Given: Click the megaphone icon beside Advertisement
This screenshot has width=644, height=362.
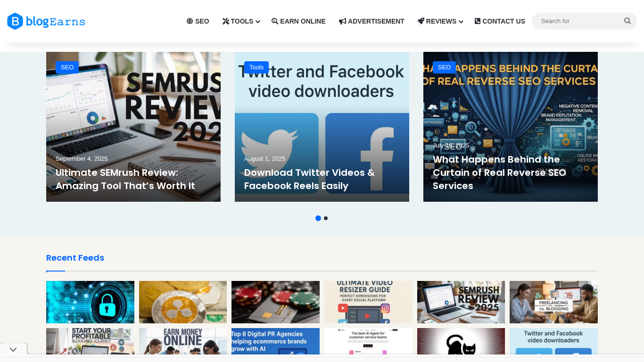Looking at the screenshot, I should coord(343,21).
